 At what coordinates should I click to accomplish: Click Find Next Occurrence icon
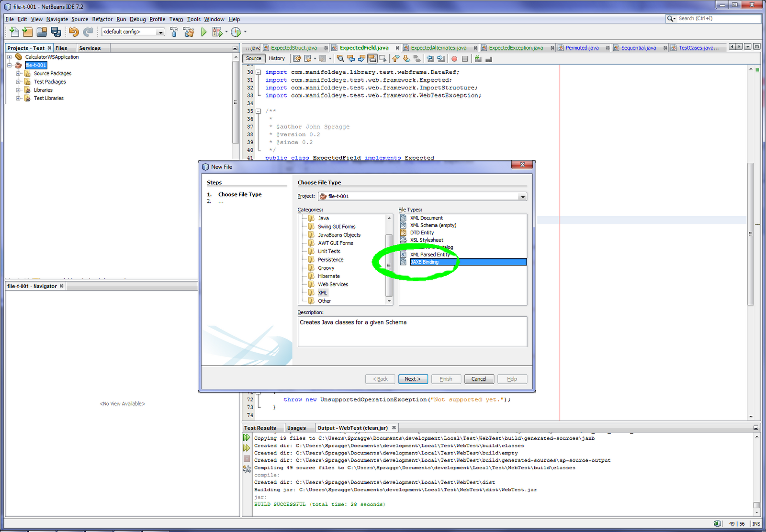tap(361, 58)
